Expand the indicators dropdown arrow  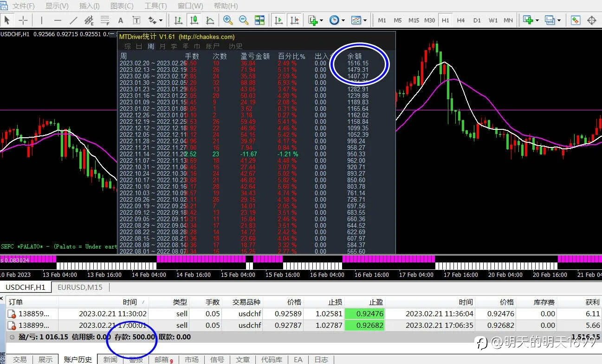pyautogui.click(x=321, y=20)
